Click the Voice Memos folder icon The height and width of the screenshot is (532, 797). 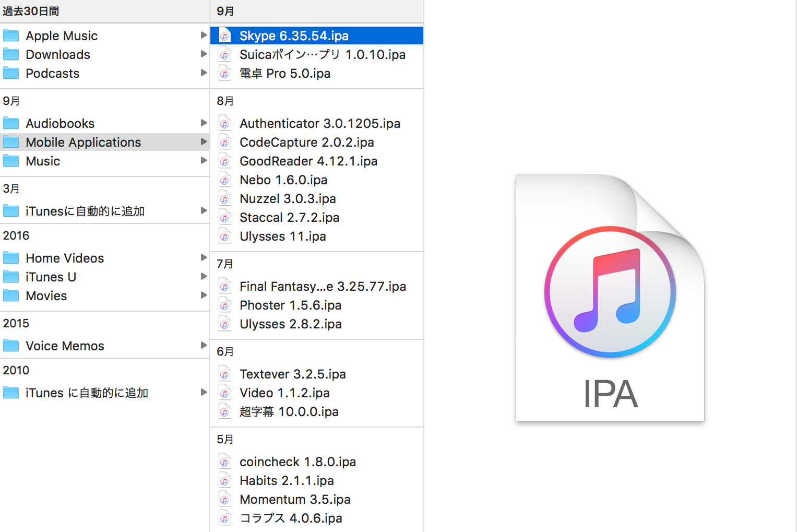[11, 346]
